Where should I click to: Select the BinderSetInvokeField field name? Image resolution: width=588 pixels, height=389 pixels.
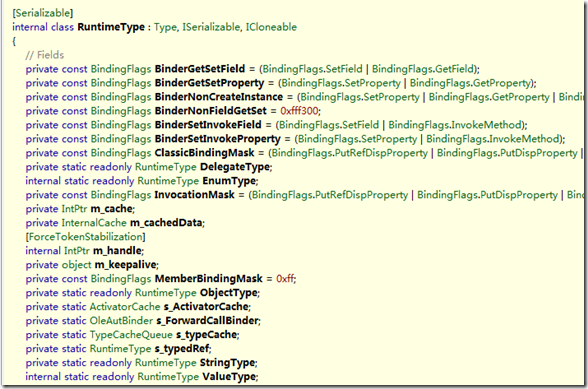tap(208, 125)
